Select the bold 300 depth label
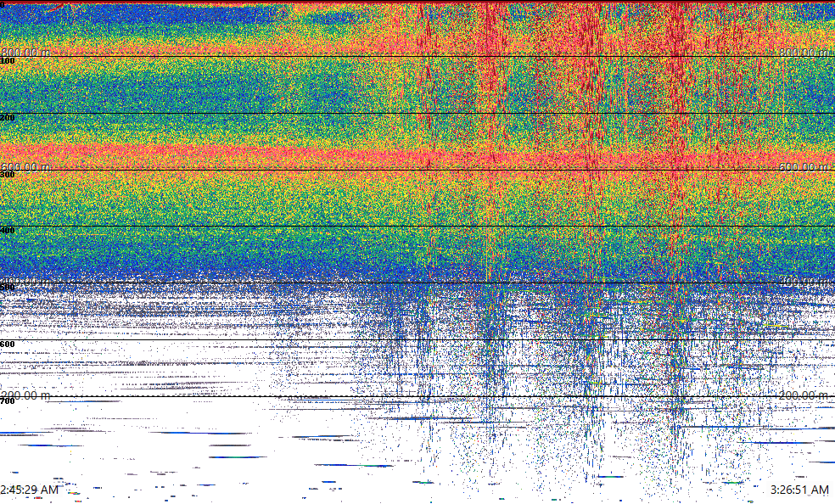 tap(8, 175)
